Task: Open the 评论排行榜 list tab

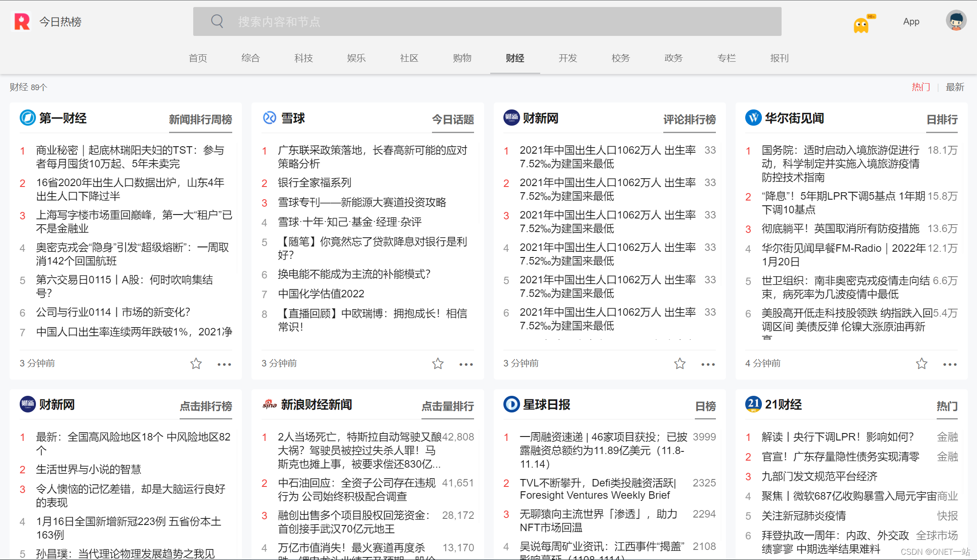Action: coord(690,119)
